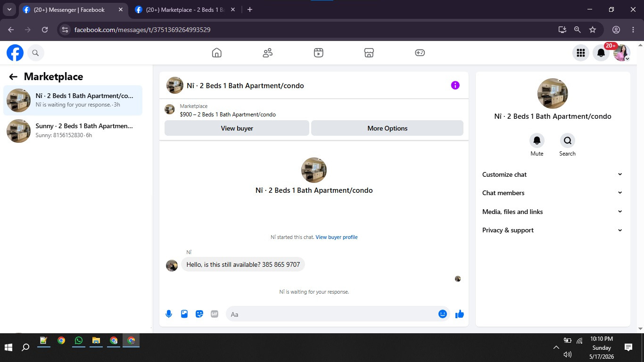Open the Chrome three-dot menu
Viewport: 644px width, 362px height.
[633, 30]
